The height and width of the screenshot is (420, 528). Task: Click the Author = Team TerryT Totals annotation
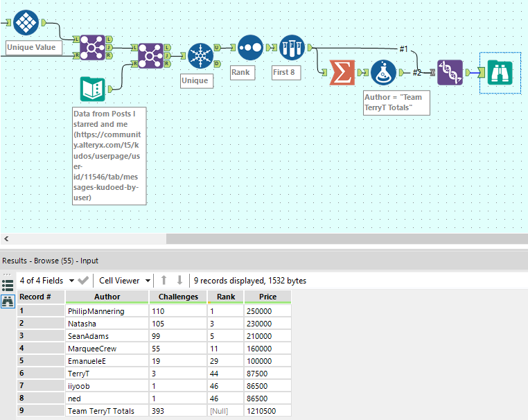396,103
